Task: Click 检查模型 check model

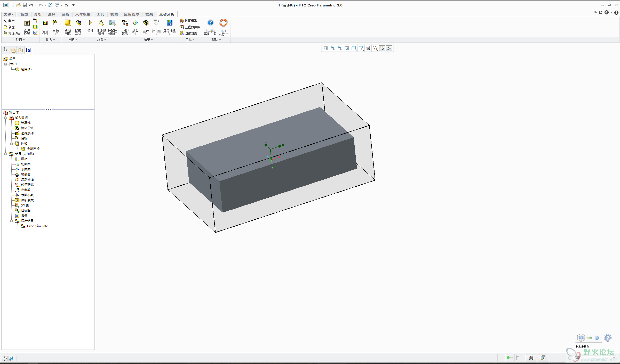Action: click(x=188, y=21)
